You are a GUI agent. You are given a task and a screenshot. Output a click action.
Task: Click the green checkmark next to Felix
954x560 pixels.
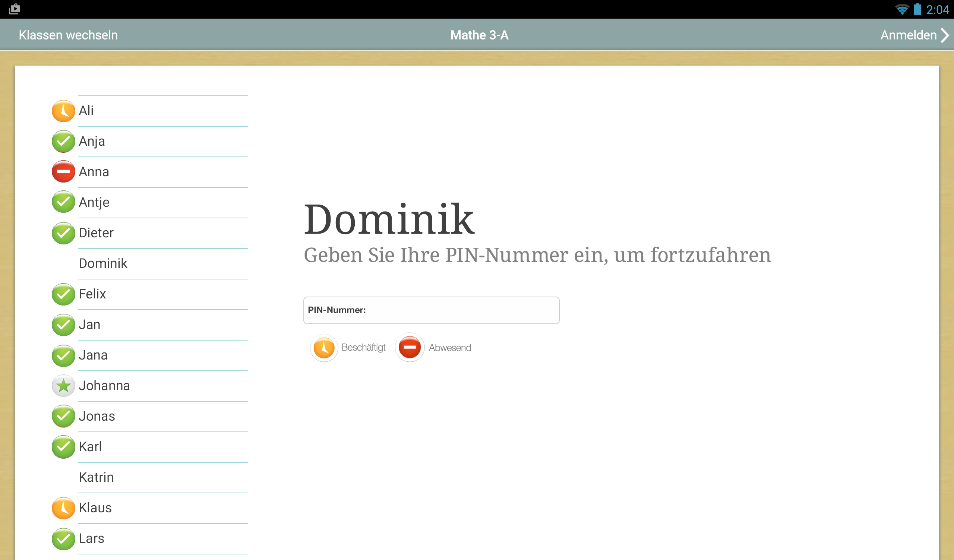[63, 294]
